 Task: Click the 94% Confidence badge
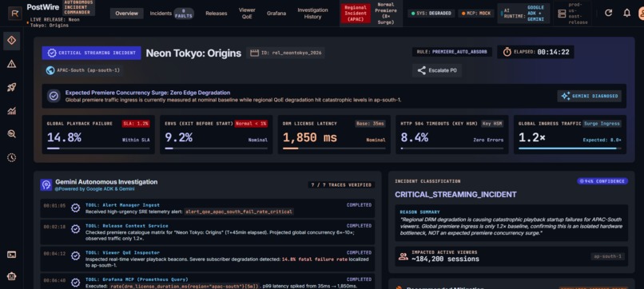602,181
